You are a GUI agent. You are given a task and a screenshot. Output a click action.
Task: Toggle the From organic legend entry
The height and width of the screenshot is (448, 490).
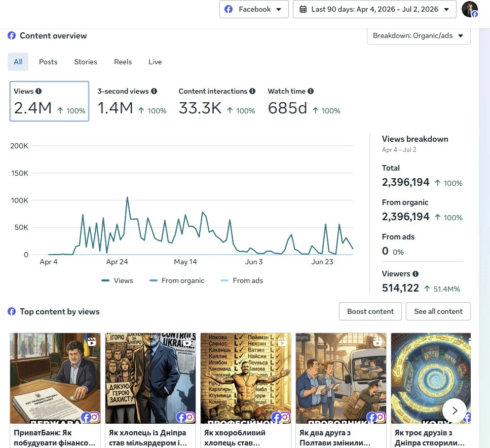click(x=177, y=280)
